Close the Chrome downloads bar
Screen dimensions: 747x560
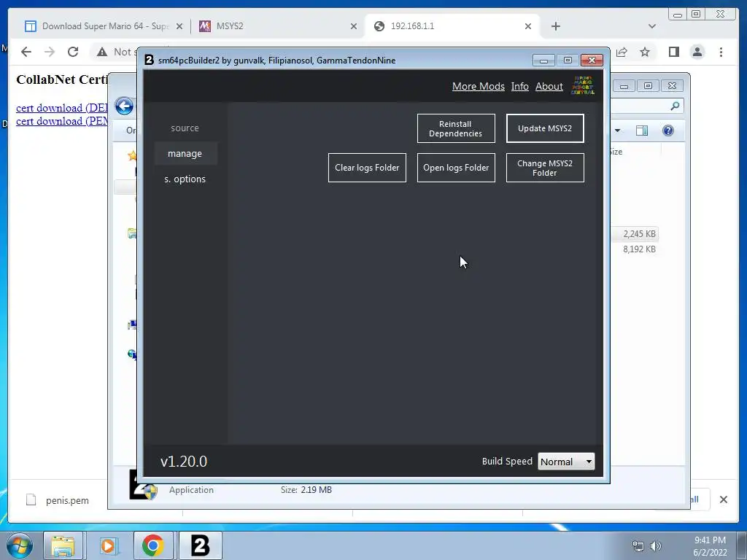[x=723, y=499]
